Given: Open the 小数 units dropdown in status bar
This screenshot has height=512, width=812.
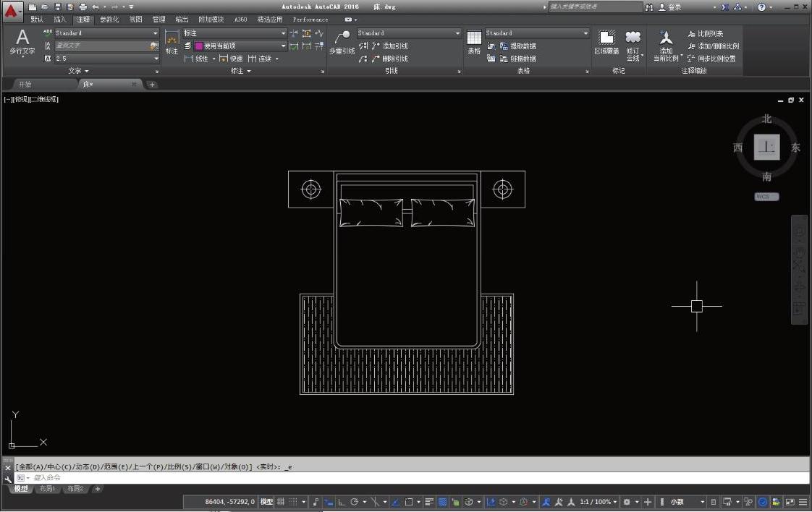Looking at the screenshot, I should coord(688,502).
